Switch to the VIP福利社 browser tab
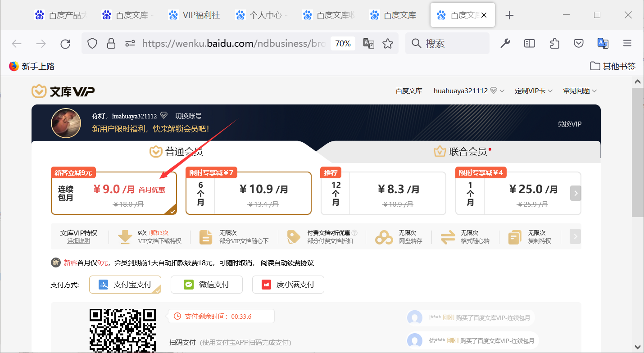The image size is (644, 353). [195, 14]
